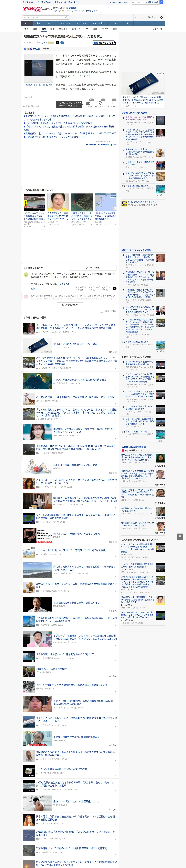Toggle the コメント非表示 checkbox

(102, 311)
